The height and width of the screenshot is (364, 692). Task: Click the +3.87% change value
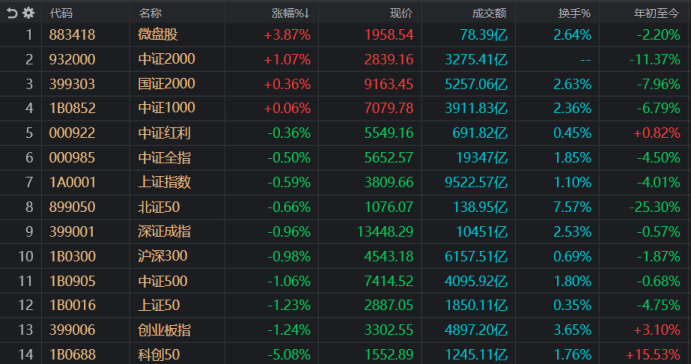tap(287, 34)
